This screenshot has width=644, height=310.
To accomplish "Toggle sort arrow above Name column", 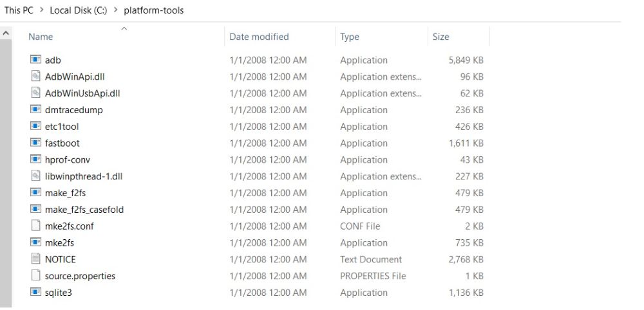I will click(124, 28).
